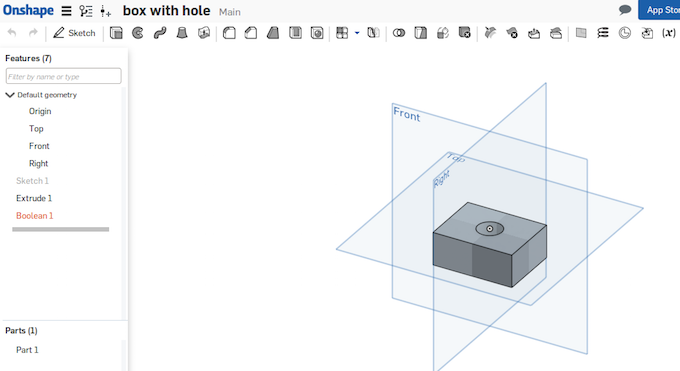The image size is (680, 371).
Task: Click the Top plane label in viewport
Action: click(x=456, y=158)
